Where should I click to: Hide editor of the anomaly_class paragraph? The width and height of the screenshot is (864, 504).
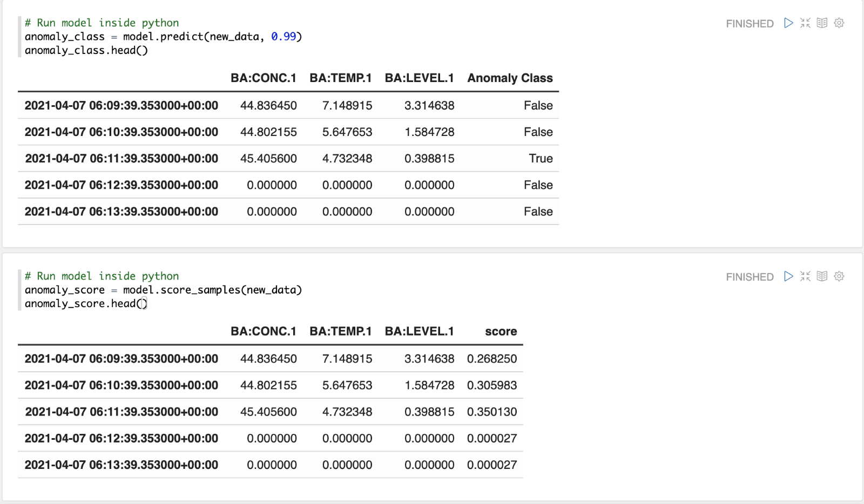point(805,23)
